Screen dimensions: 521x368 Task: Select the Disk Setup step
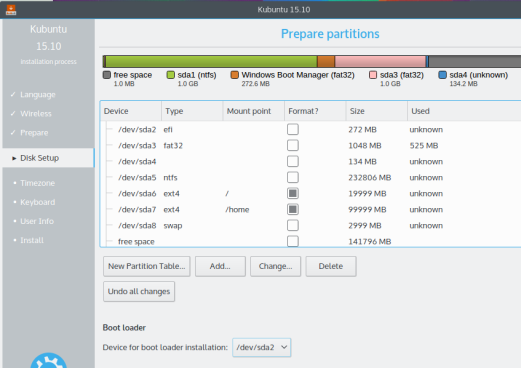click(48, 158)
